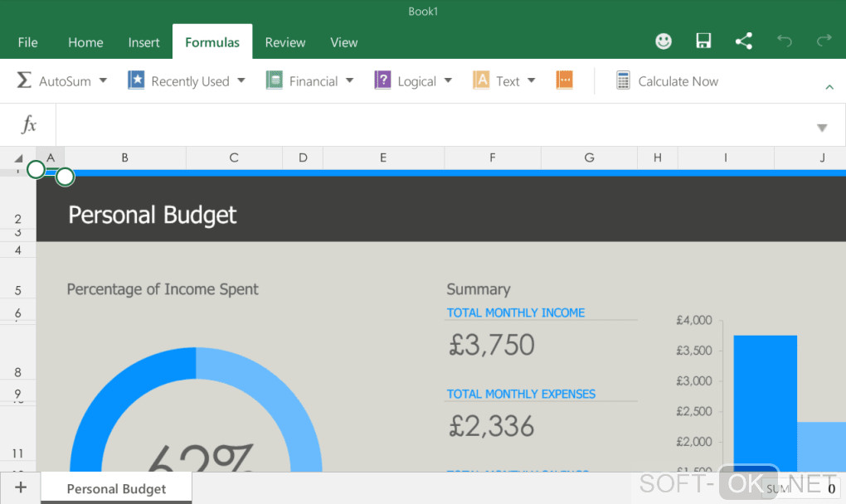The height and width of the screenshot is (504, 846).
Task: Click the Percentage of Income Spent heading
Action: [163, 289]
